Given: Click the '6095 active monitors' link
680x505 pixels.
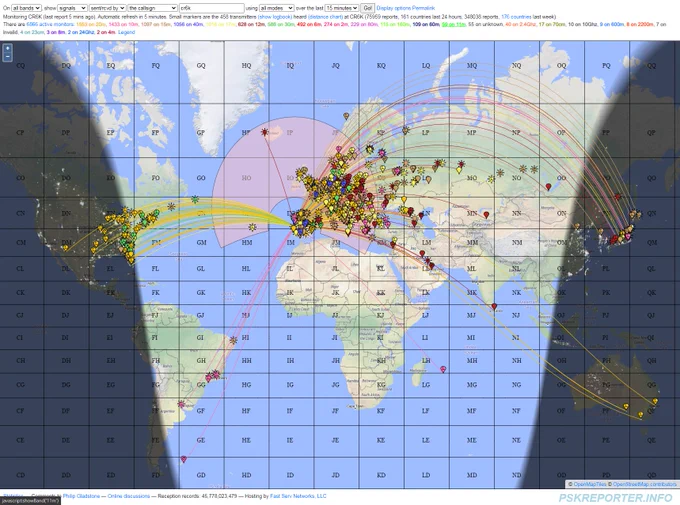Looking at the screenshot, I should point(50,24).
